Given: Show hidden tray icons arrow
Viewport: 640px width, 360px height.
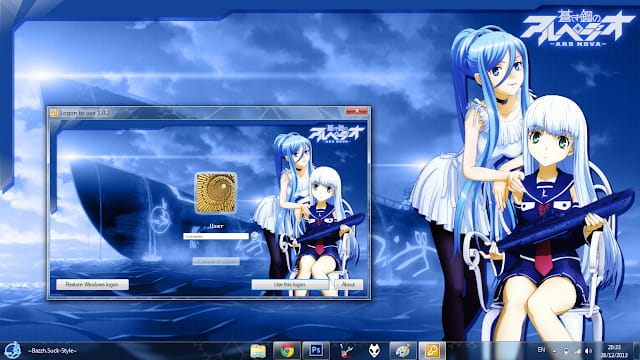Looking at the screenshot, I should (554, 351).
